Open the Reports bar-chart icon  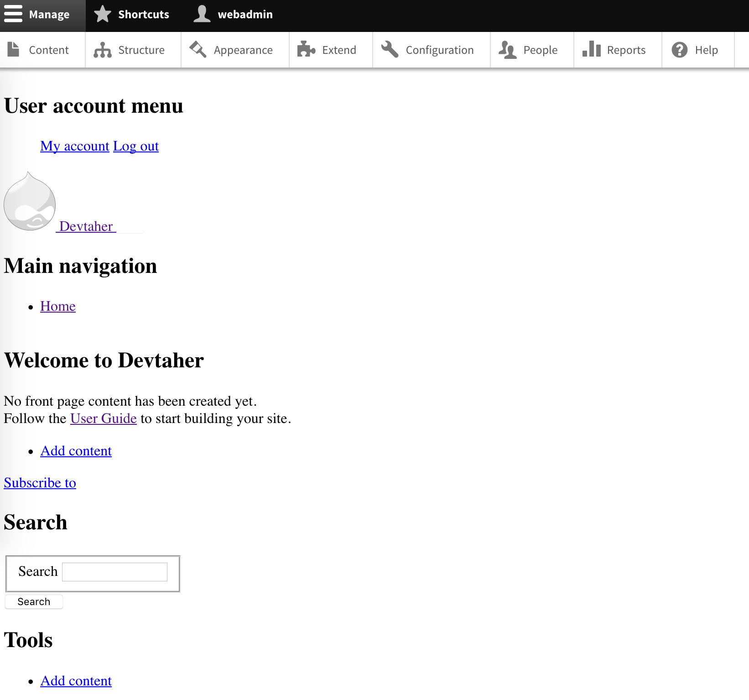point(591,50)
